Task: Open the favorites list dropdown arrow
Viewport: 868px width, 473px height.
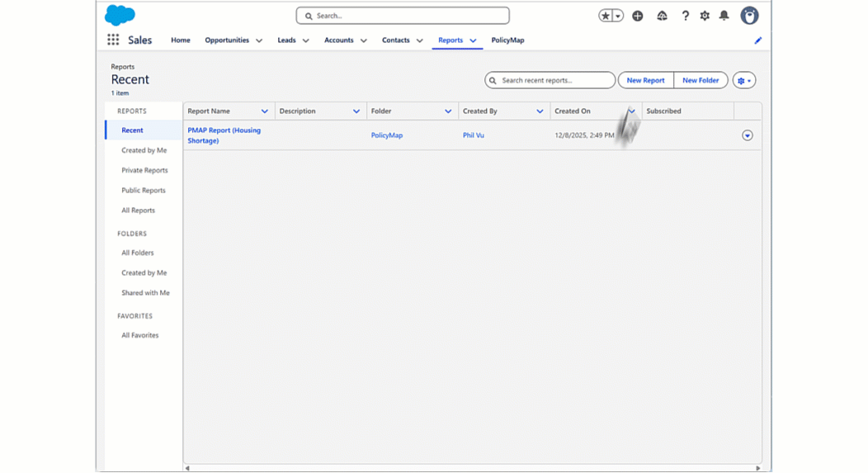Action: [618, 16]
